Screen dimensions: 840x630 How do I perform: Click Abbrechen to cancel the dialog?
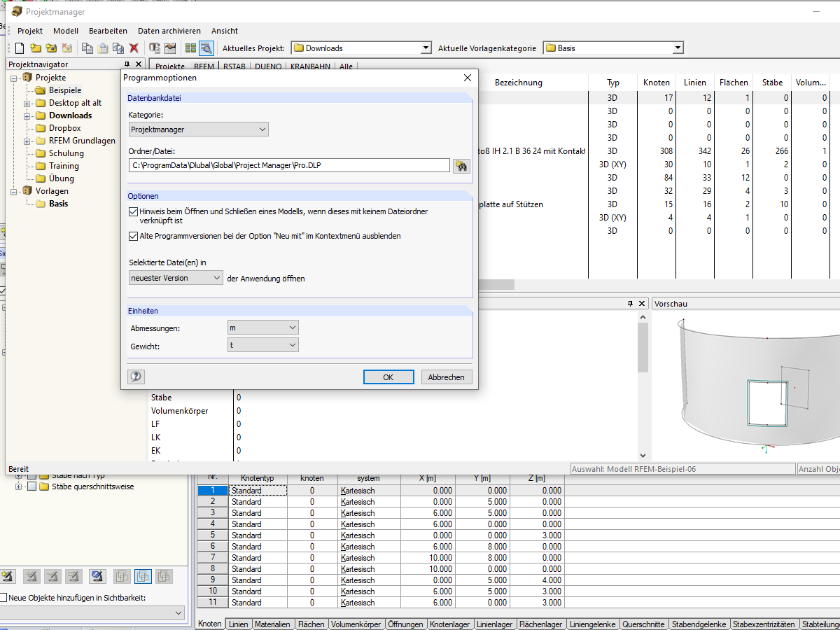446,377
